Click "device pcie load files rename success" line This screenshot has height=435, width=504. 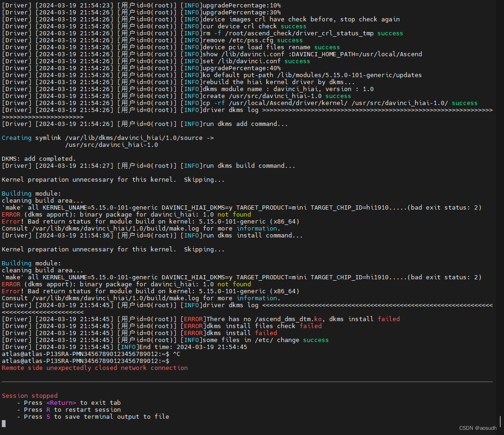pyautogui.click(x=171, y=47)
